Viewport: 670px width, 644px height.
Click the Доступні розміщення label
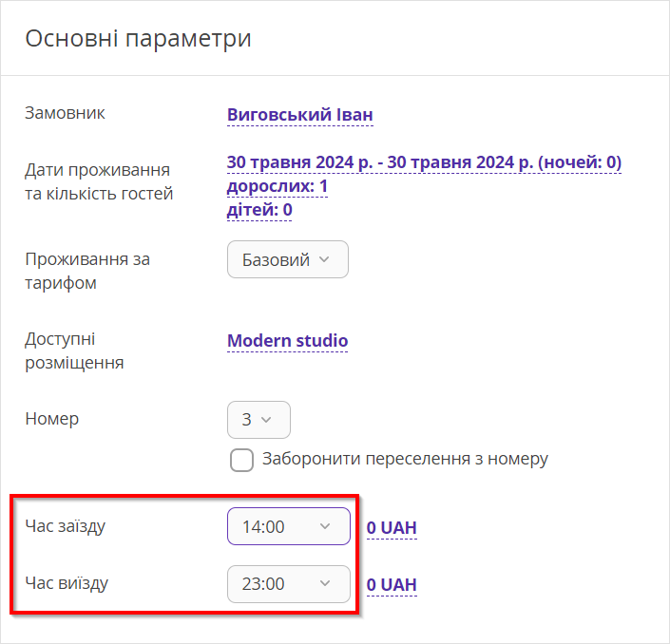pyautogui.click(x=74, y=350)
